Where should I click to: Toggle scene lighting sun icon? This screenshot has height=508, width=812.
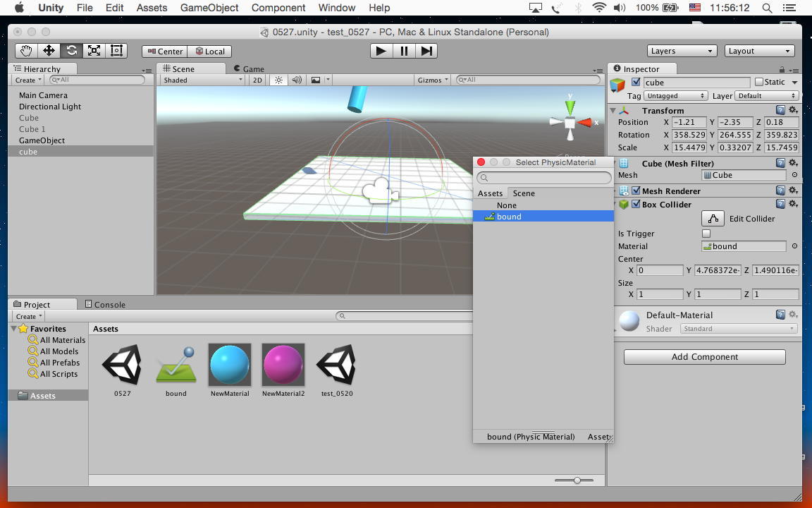279,80
